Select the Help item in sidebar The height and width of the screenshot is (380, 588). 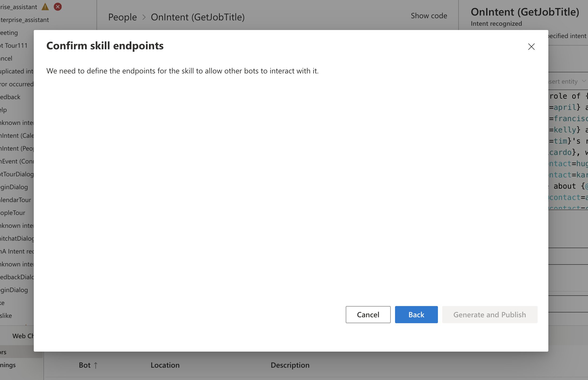pyautogui.click(x=3, y=110)
